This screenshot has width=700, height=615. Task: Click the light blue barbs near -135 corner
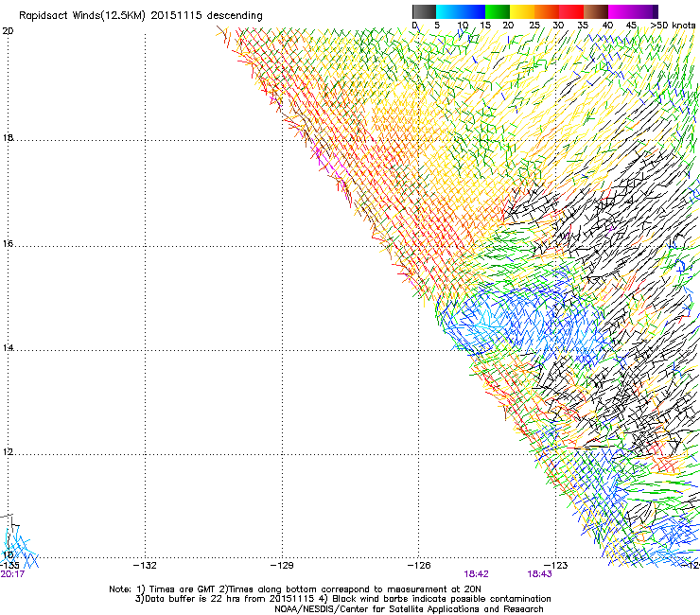tap(18, 547)
